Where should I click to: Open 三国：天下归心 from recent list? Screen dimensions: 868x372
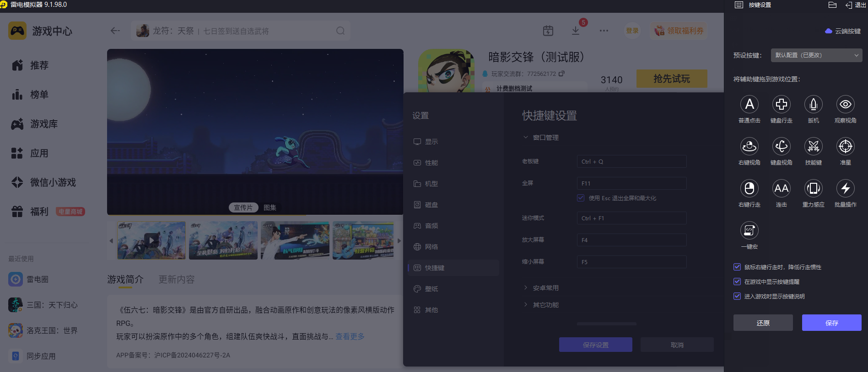[43, 305]
